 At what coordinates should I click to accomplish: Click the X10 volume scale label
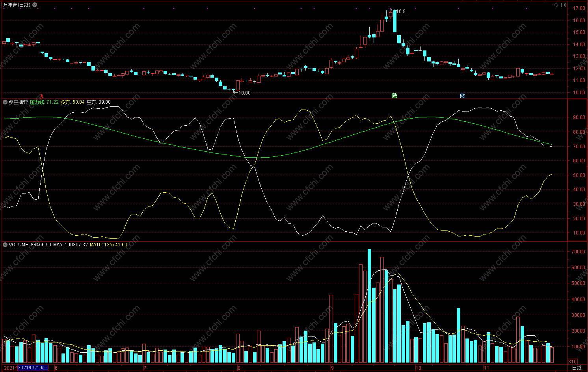click(x=573, y=361)
